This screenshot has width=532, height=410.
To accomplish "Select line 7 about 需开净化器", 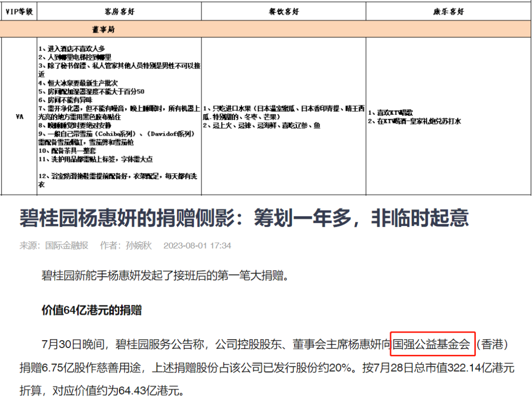I will (x=119, y=113).
